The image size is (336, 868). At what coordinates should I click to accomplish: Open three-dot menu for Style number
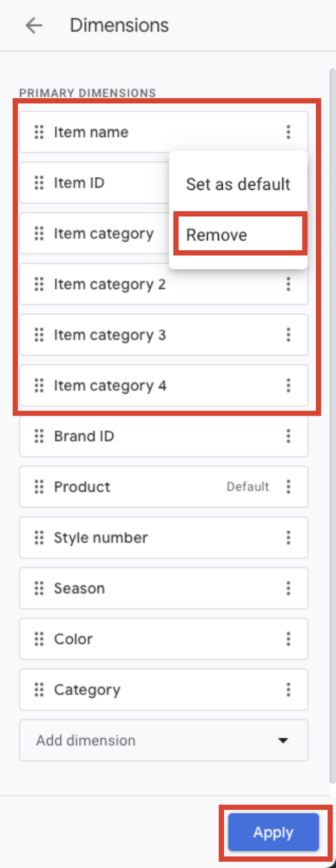288,537
